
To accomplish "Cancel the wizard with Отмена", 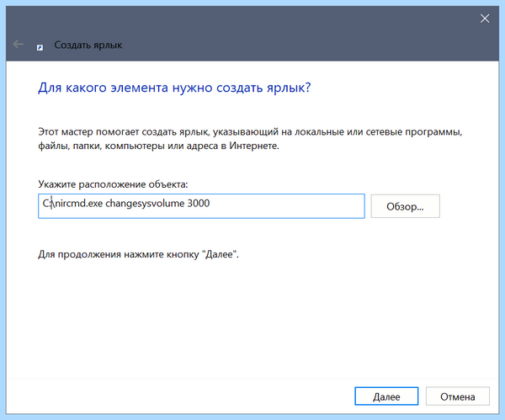I will (458, 396).
